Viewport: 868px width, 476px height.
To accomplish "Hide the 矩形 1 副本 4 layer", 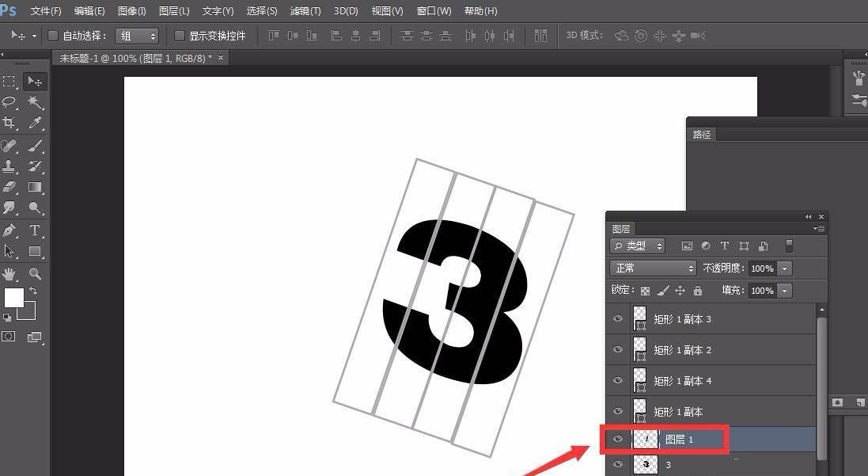I will tap(618, 380).
